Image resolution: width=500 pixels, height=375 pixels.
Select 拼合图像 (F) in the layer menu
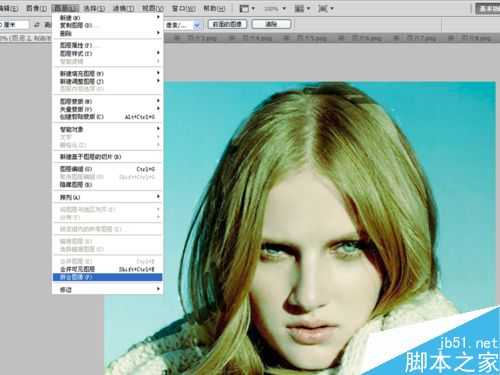click(107, 277)
